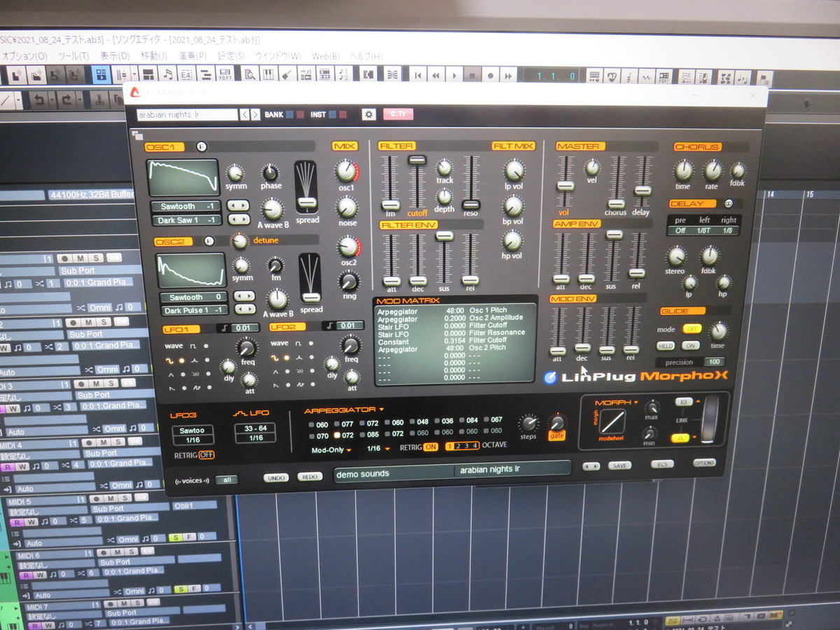Image resolution: width=840 pixels, height=630 pixels.
Task: Click the morph modwheel curve display
Action: [614, 421]
